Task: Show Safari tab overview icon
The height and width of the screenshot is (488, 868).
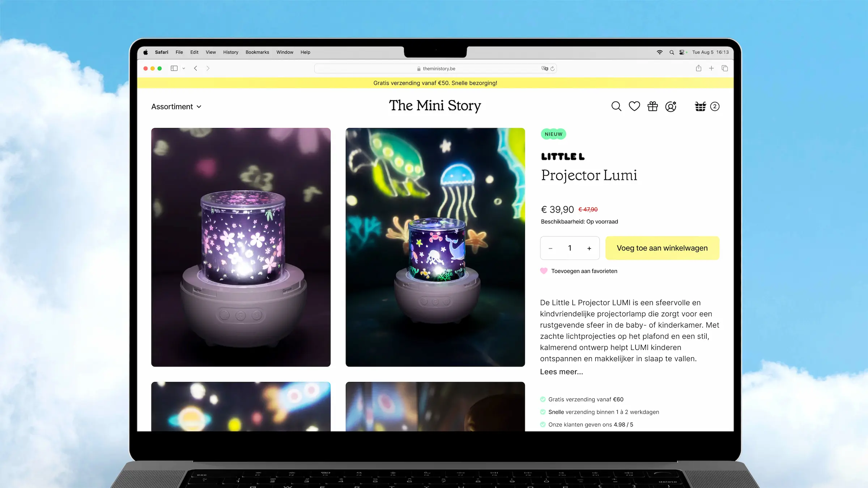Action: pos(725,68)
